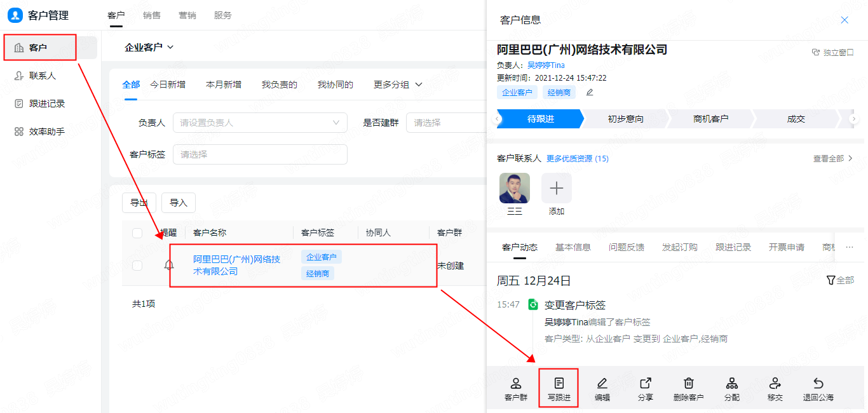Open the 是否建群 select dropdown
Screen dimensions: 868x413
click(446, 123)
